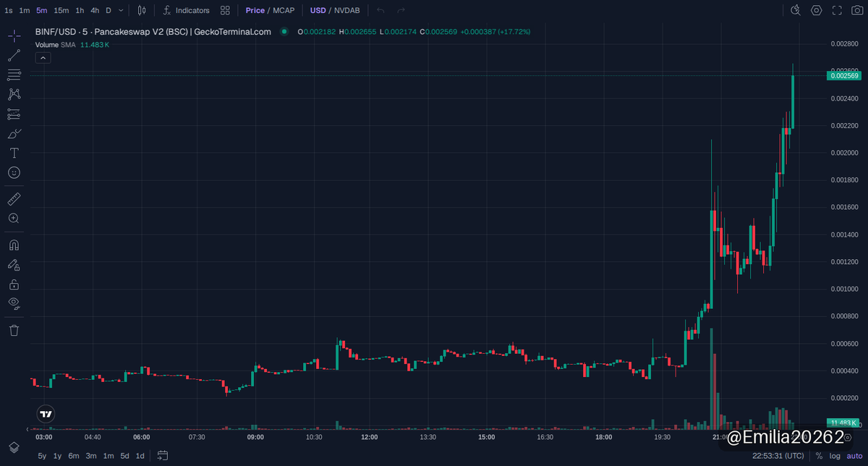Select the ruler measure tool

tap(14, 198)
